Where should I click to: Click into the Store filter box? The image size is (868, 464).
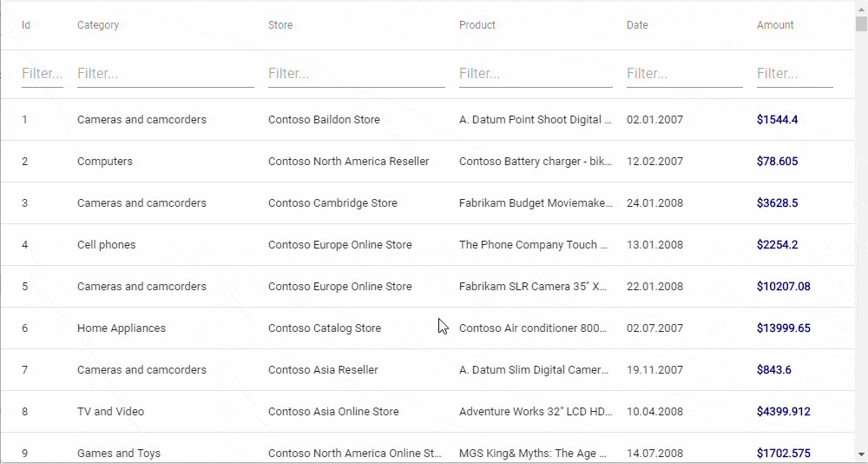[x=356, y=74]
